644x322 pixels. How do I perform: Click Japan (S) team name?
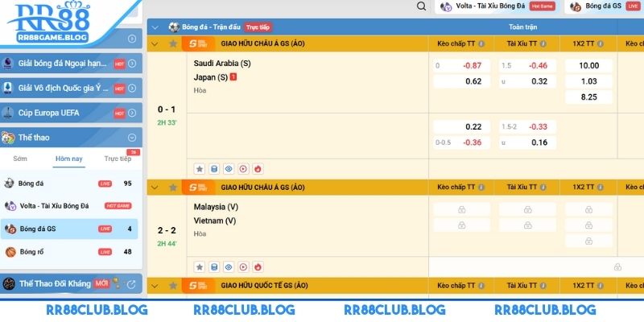coord(211,77)
